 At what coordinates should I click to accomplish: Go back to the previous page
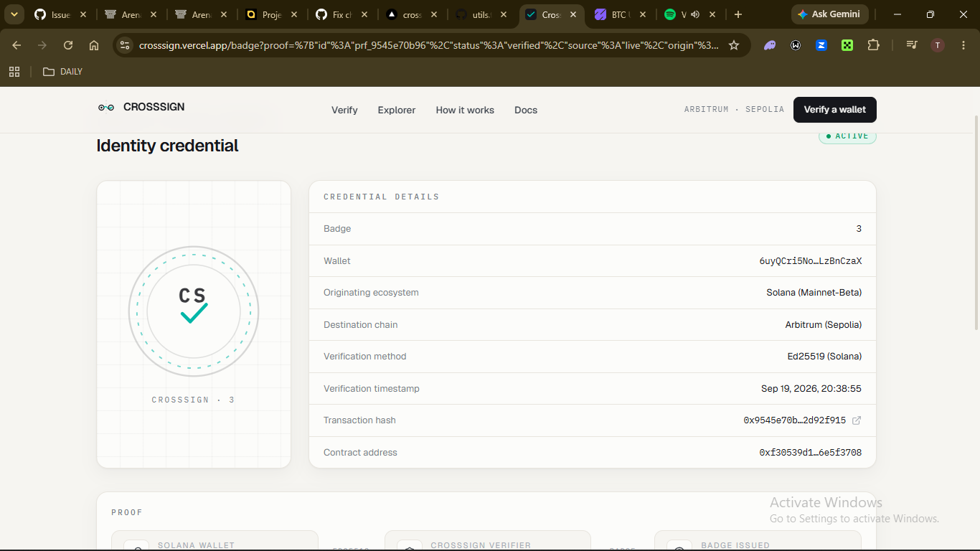[17, 45]
